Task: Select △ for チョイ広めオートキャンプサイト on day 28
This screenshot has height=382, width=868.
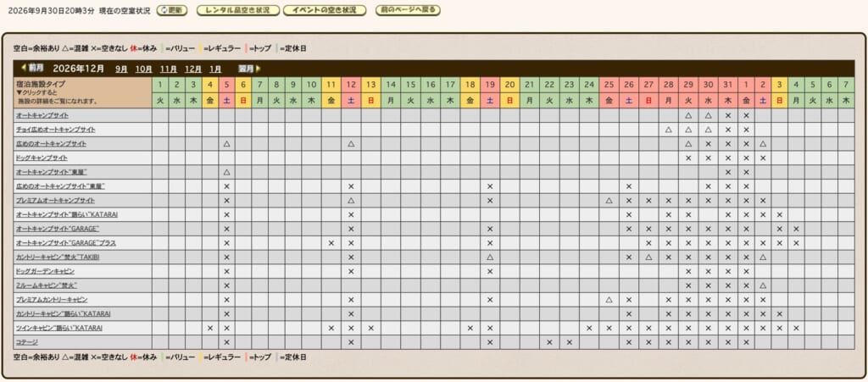Action: pos(669,130)
